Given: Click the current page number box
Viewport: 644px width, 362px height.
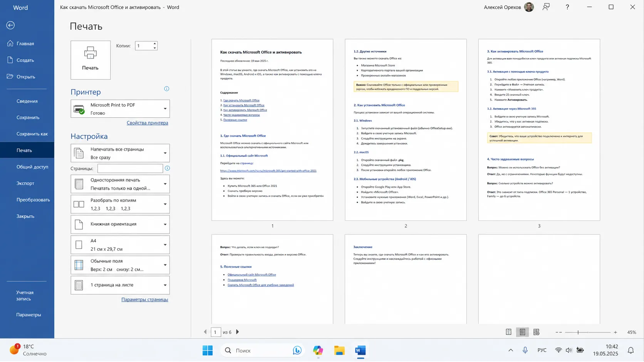Looking at the screenshot, I should click(x=216, y=332).
